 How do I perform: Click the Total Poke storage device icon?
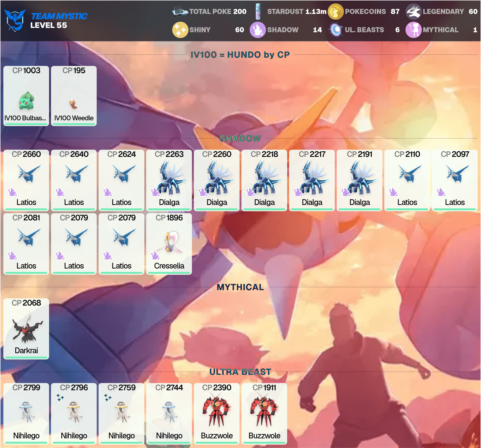(180, 11)
